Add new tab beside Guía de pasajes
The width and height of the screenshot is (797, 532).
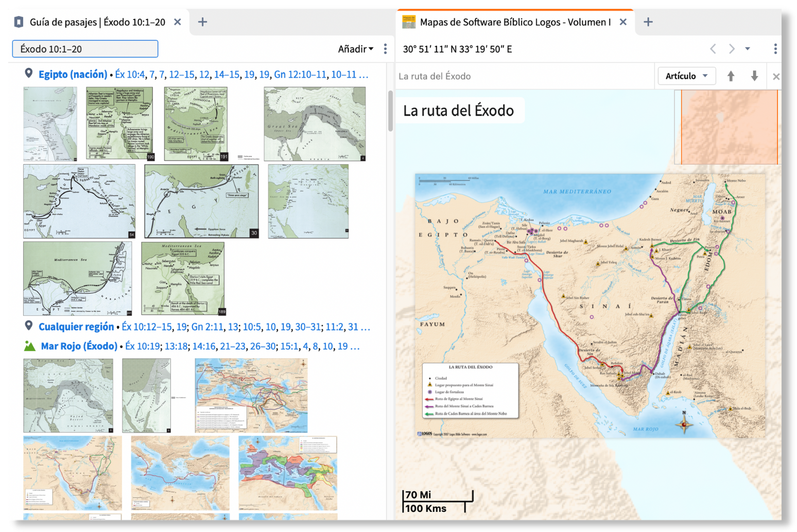202,22
